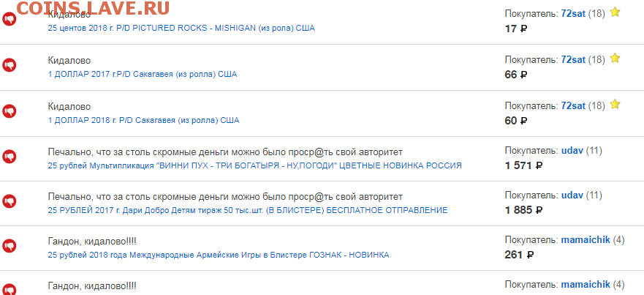Open lot 1 ДОЛЛАР 2017 Сакагавея

143,75
